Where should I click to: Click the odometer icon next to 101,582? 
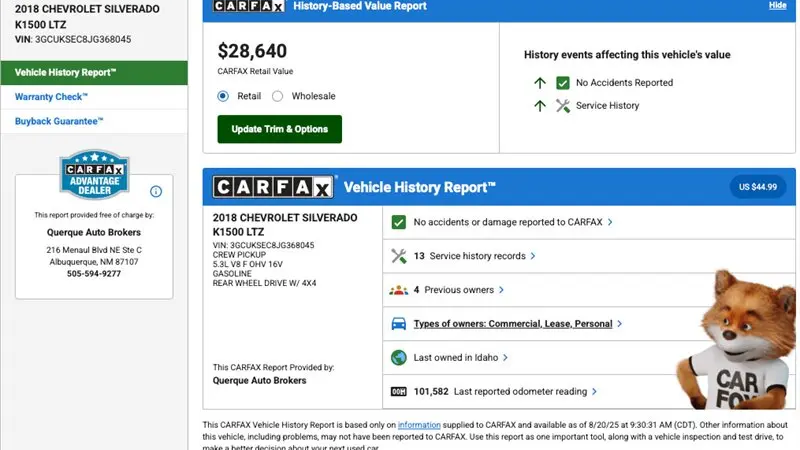[398, 391]
